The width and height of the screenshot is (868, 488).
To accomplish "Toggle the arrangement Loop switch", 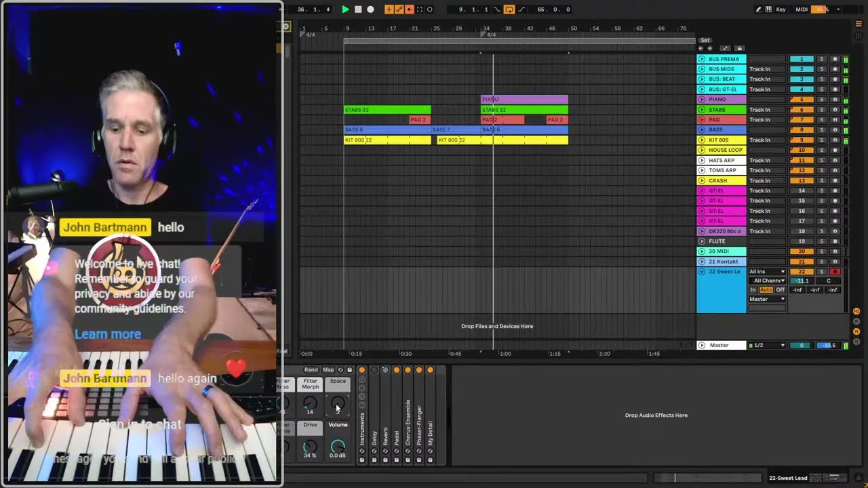I will click(x=509, y=9).
